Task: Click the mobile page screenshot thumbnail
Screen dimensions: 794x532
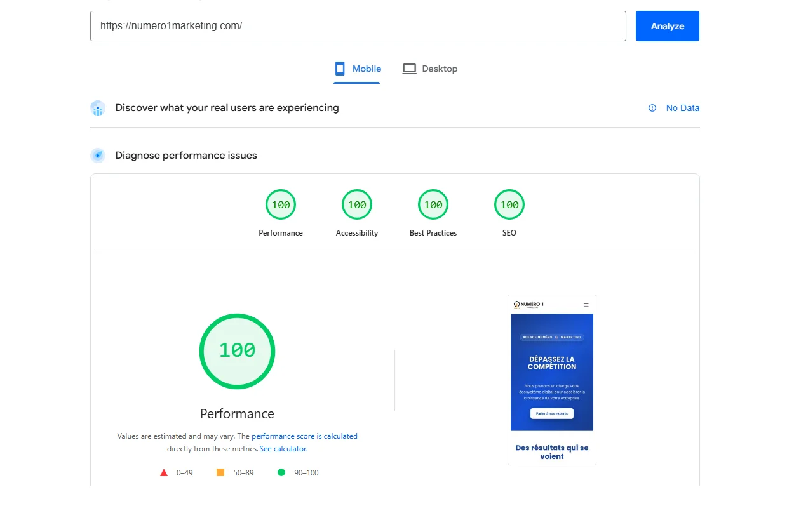Action: click(551, 380)
